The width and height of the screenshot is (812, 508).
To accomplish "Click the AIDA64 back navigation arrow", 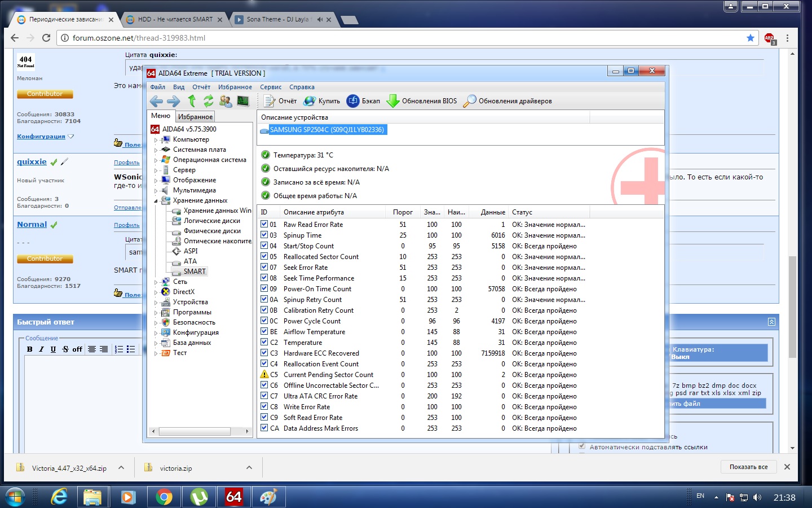I will pyautogui.click(x=156, y=102).
